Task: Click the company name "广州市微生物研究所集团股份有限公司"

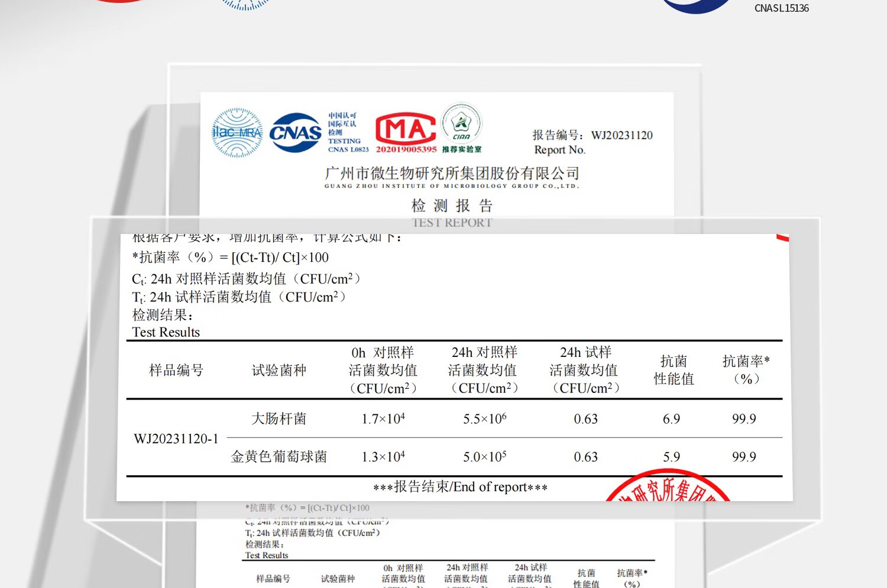Action: [452, 173]
